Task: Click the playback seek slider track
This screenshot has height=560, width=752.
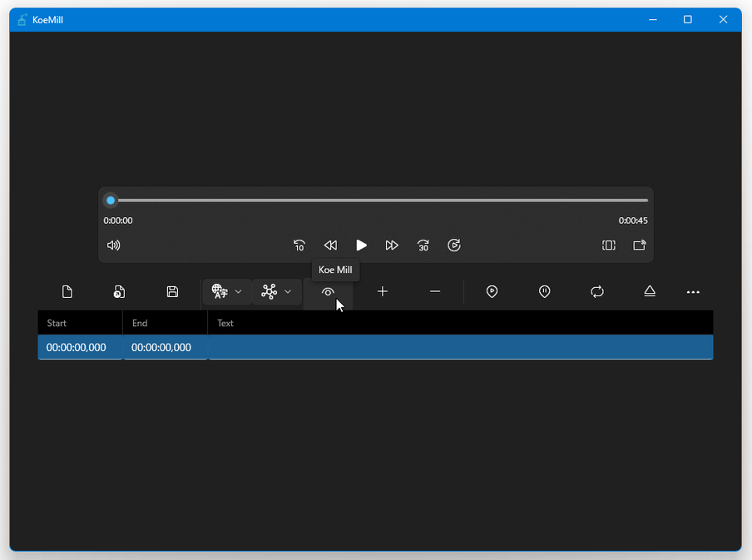Action: [x=379, y=201]
